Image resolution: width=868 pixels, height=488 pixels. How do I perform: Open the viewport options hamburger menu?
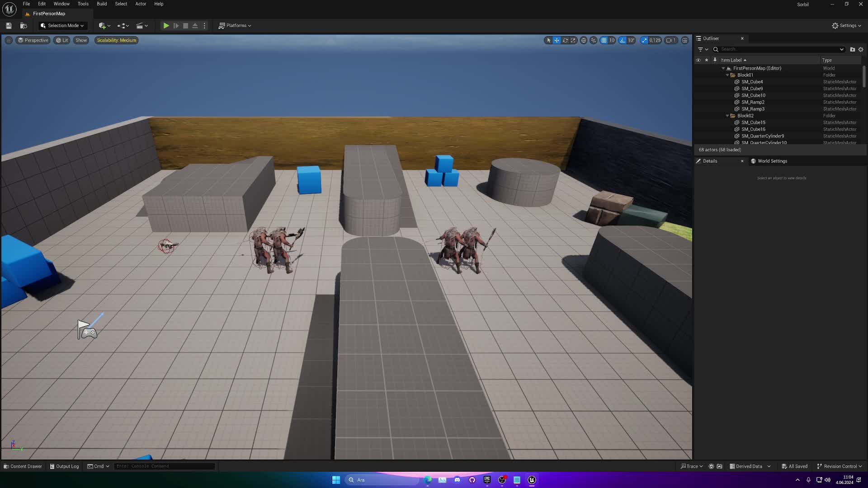(x=8, y=40)
